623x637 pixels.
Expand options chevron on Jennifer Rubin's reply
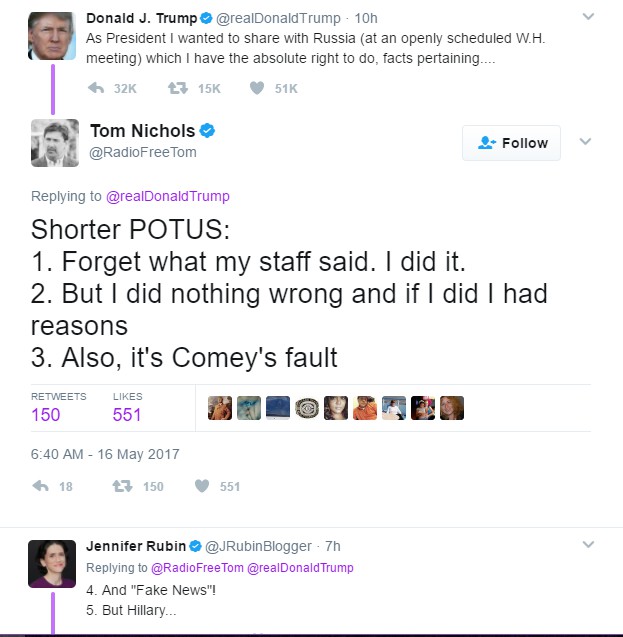[588, 545]
